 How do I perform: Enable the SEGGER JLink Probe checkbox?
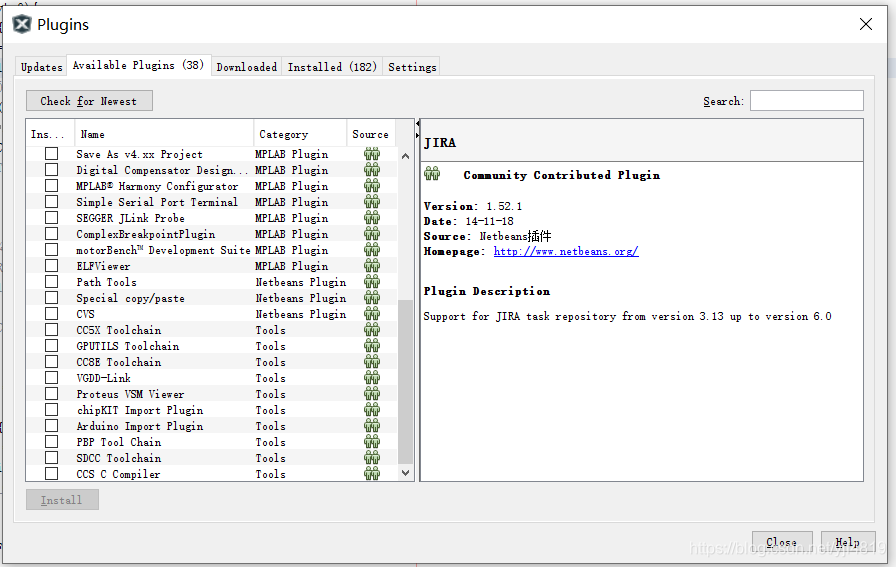click(x=51, y=218)
